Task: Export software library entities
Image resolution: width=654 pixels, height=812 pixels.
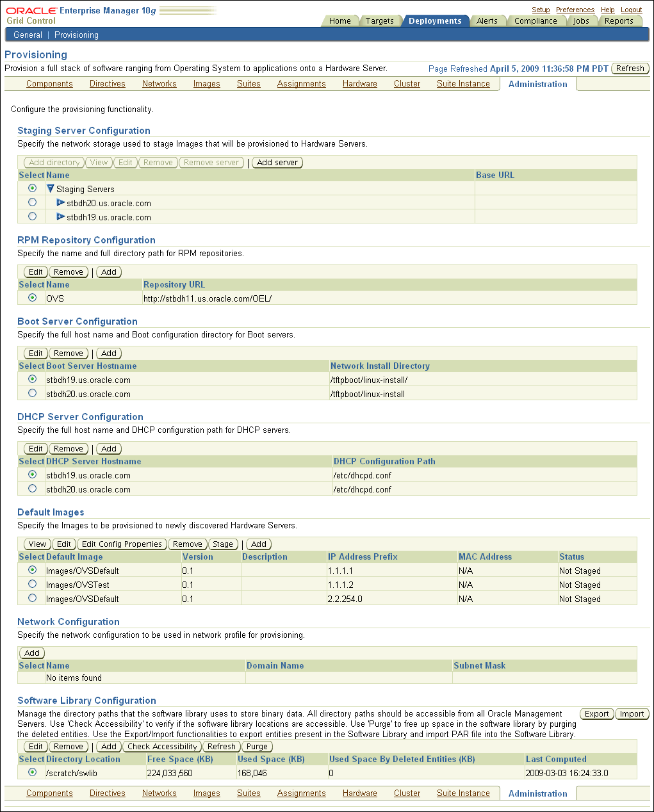Action: (596, 713)
